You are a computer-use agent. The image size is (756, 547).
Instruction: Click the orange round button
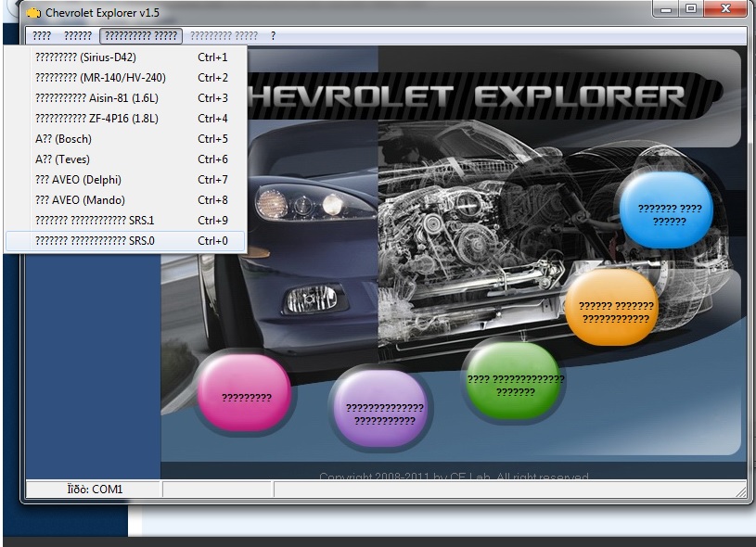(612, 308)
